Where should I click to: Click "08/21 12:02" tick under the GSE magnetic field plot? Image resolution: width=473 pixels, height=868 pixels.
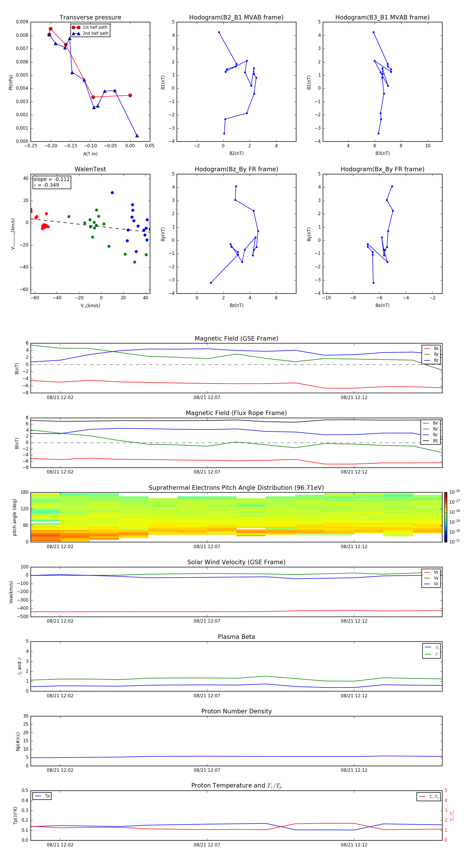pyautogui.click(x=60, y=397)
